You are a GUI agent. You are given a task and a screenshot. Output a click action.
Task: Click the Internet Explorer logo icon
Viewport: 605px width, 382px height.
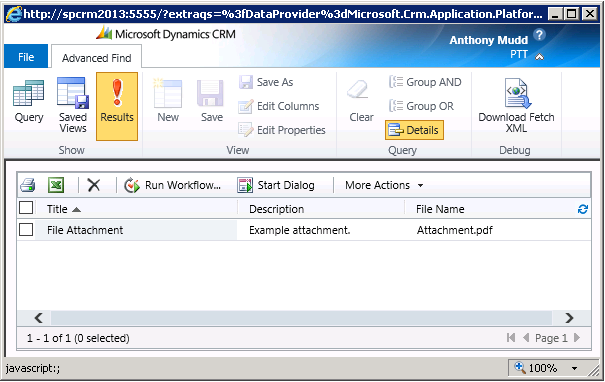pos(14,14)
